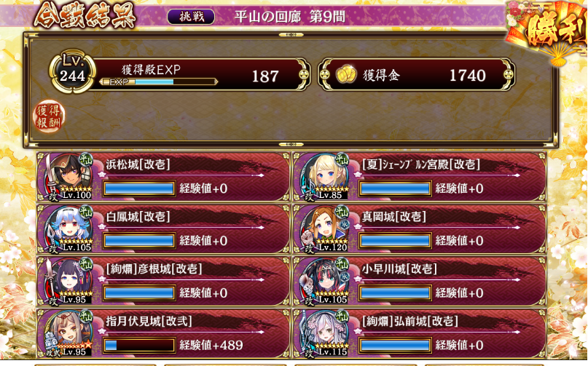The image size is (588, 366).
Task: Select the シェーンブルン宮殿 character portrait
Action: [x=325, y=177]
